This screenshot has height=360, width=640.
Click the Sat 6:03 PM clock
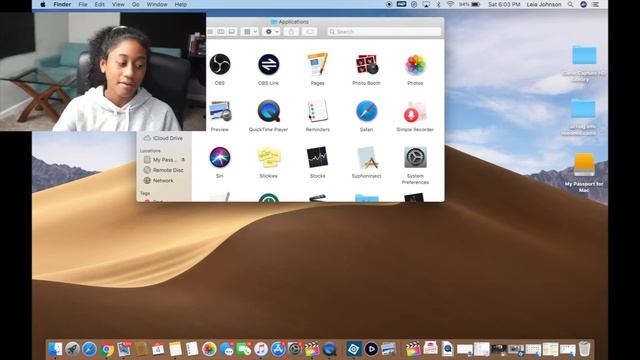coord(504,4)
